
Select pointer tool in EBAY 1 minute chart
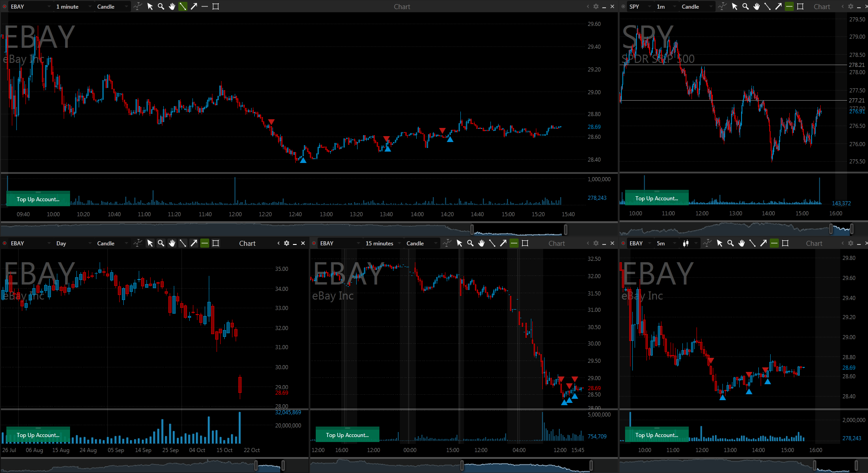point(150,6)
